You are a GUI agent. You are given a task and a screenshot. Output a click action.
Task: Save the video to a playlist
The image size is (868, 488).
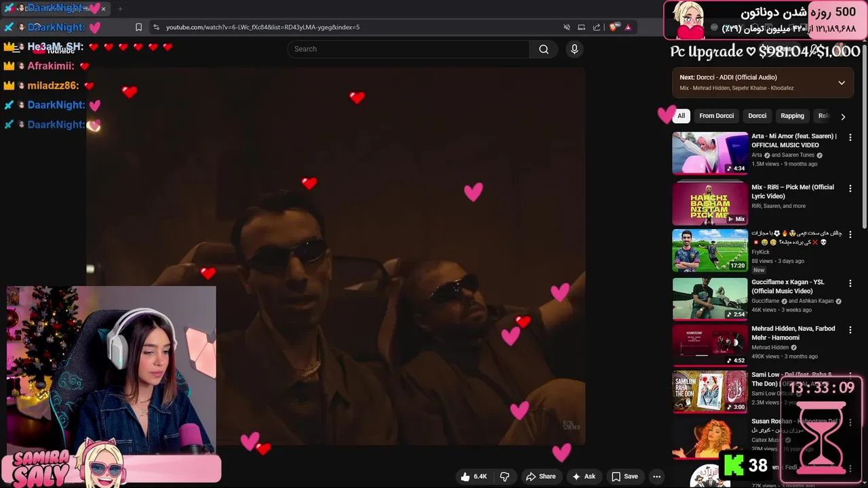(625, 476)
